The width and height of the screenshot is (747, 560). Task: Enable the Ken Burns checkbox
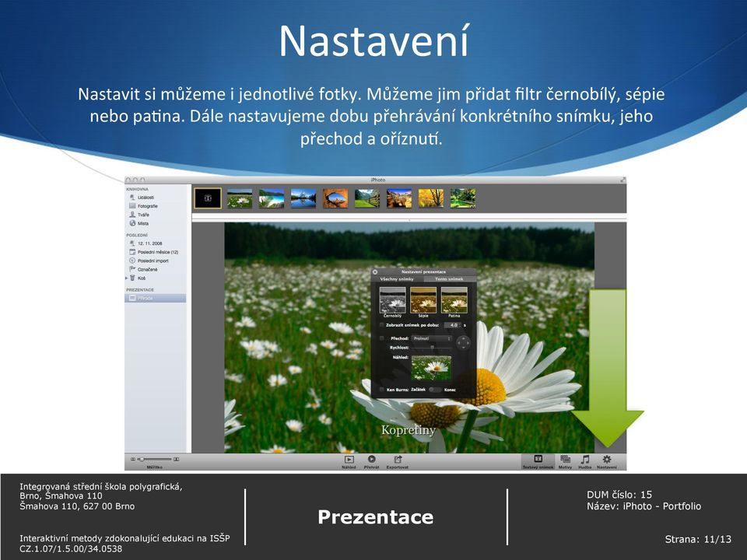[381, 390]
